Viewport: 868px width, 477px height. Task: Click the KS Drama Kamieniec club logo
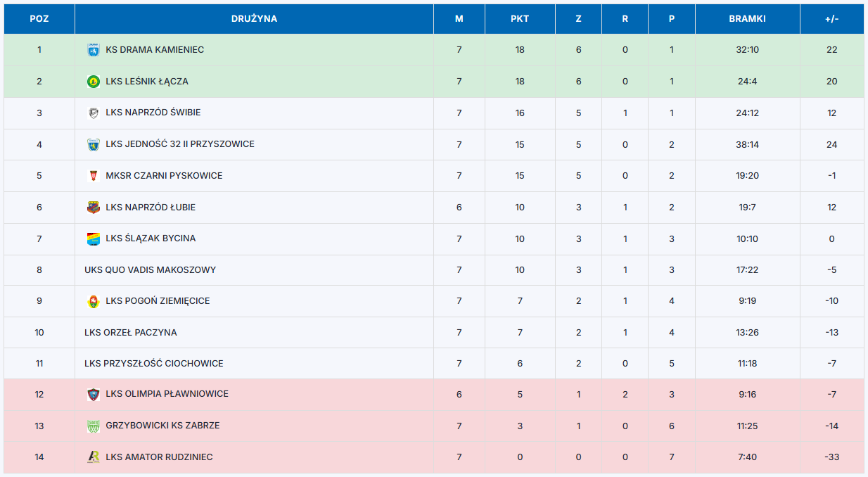coord(93,50)
